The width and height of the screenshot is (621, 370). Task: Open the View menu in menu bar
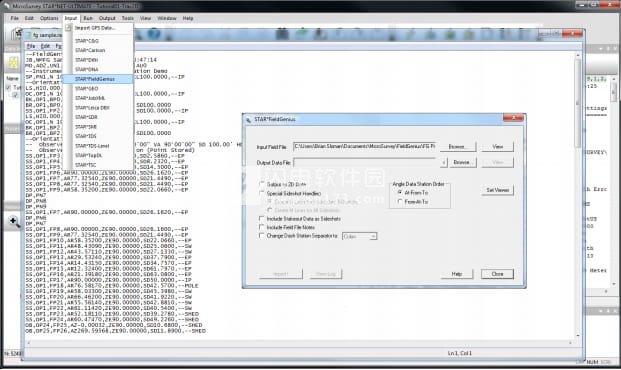[x=145, y=18]
